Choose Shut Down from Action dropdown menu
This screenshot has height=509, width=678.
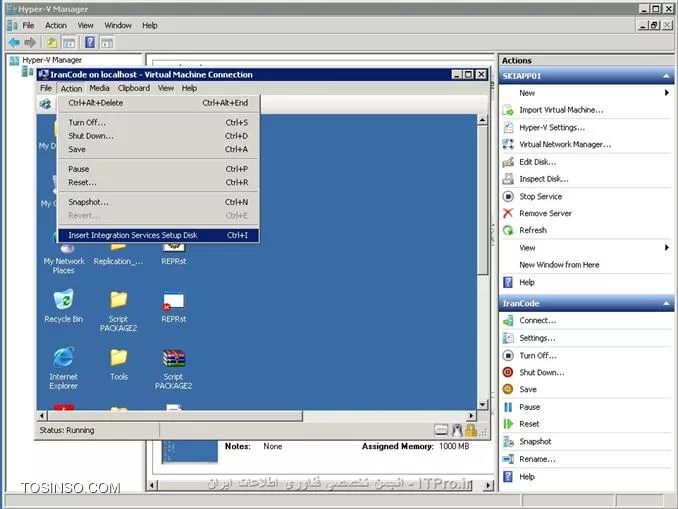pyautogui.click(x=159, y=136)
